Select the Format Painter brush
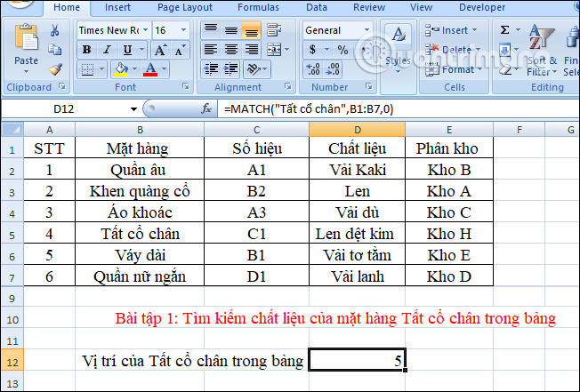 (x=55, y=69)
